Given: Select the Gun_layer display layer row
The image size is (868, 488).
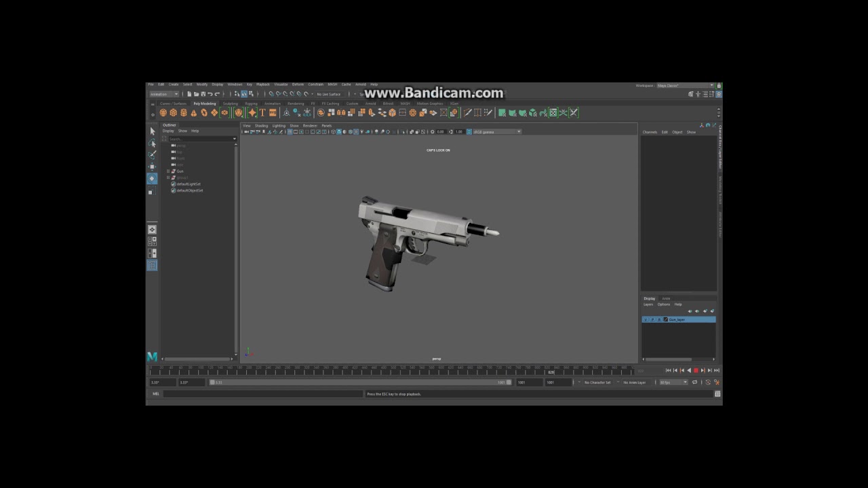Looking at the screenshot, I should pos(679,319).
